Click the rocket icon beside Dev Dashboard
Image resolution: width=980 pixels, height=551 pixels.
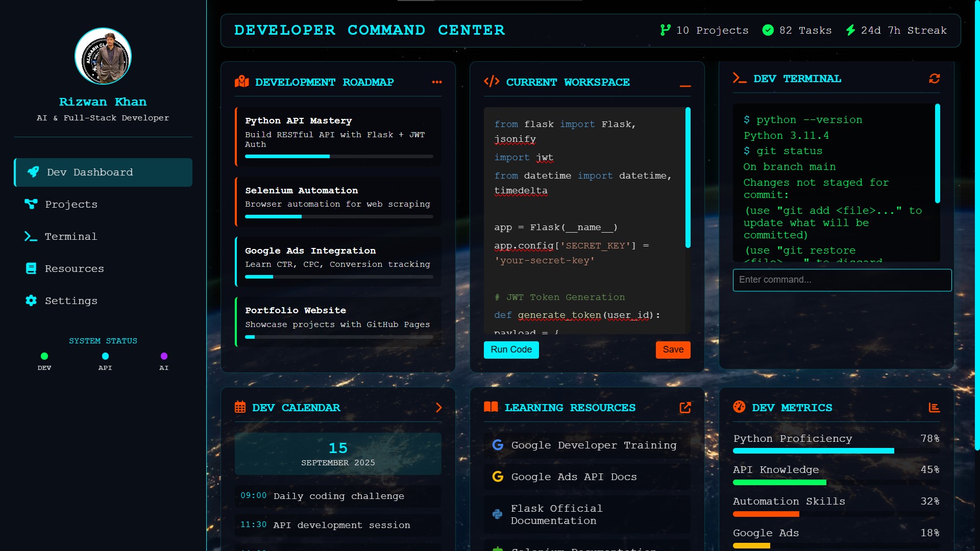click(x=33, y=172)
